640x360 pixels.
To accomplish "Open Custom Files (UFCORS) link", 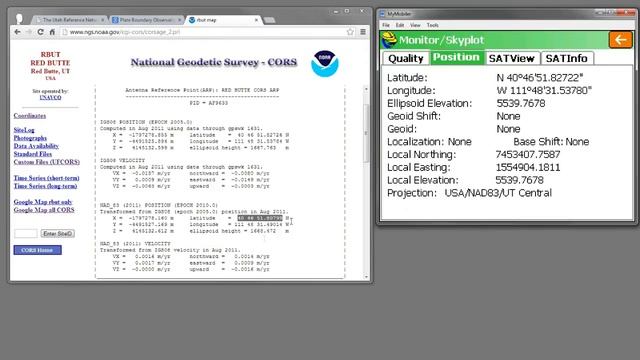I will (47, 162).
